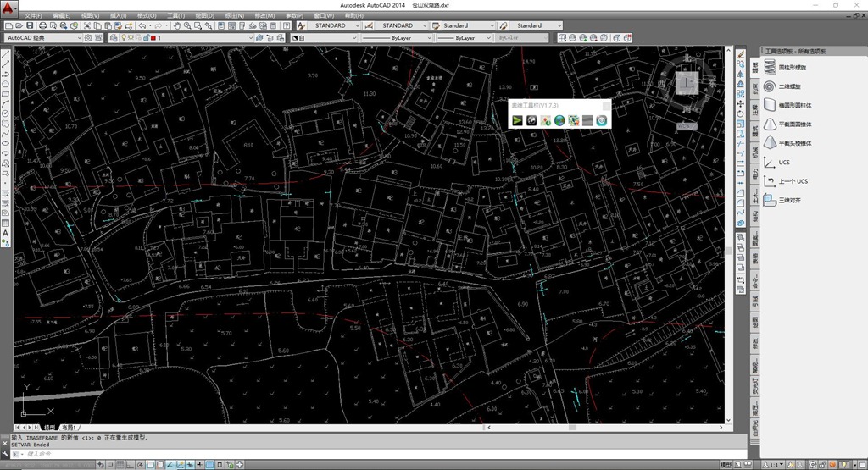Select the multiline Text tool (A)

(5, 233)
